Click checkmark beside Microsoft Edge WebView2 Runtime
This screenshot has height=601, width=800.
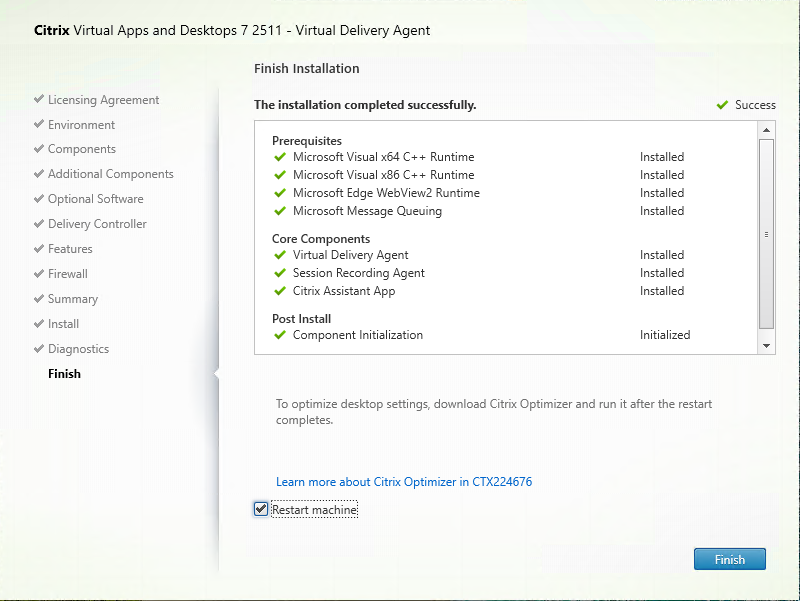coord(280,193)
